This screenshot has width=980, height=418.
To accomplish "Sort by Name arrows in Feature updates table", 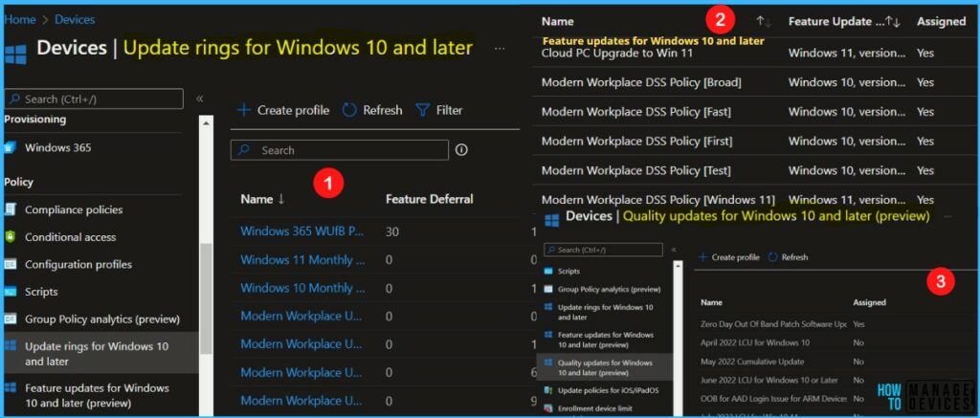I will (x=764, y=21).
